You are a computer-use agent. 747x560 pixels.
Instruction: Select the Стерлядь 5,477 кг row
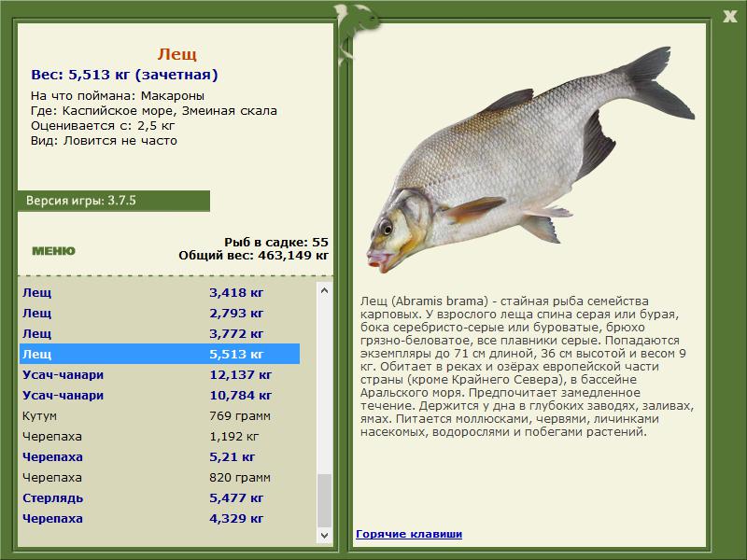tap(160, 497)
